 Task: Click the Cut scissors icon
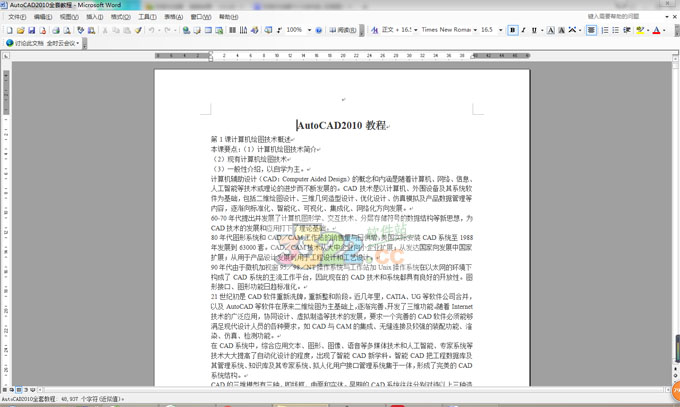click(x=105, y=30)
